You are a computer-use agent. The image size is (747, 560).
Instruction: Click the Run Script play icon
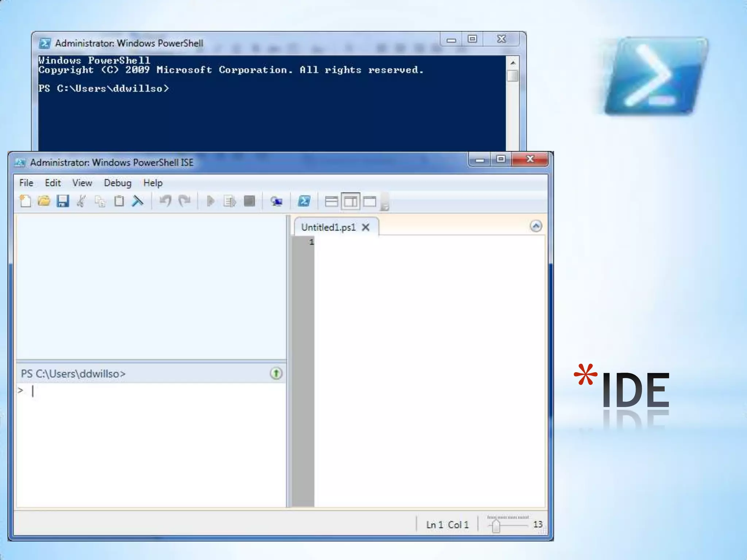click(x=210, y=201)
